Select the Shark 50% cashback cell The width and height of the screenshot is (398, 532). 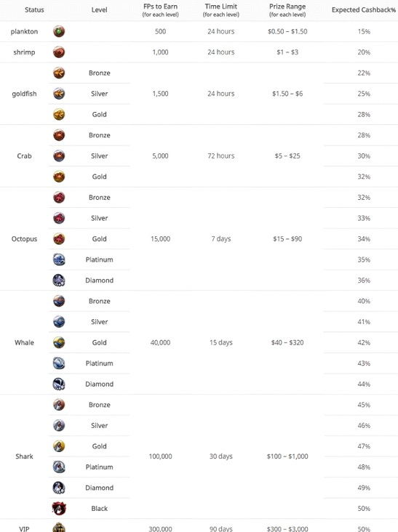[x=364, y=508]
